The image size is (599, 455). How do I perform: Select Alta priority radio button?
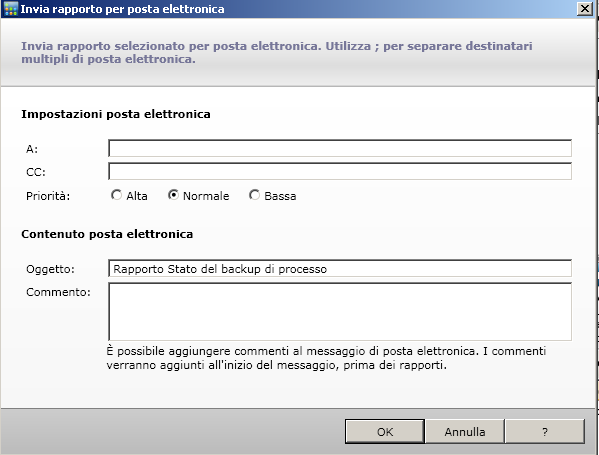[x=116, y=195]
